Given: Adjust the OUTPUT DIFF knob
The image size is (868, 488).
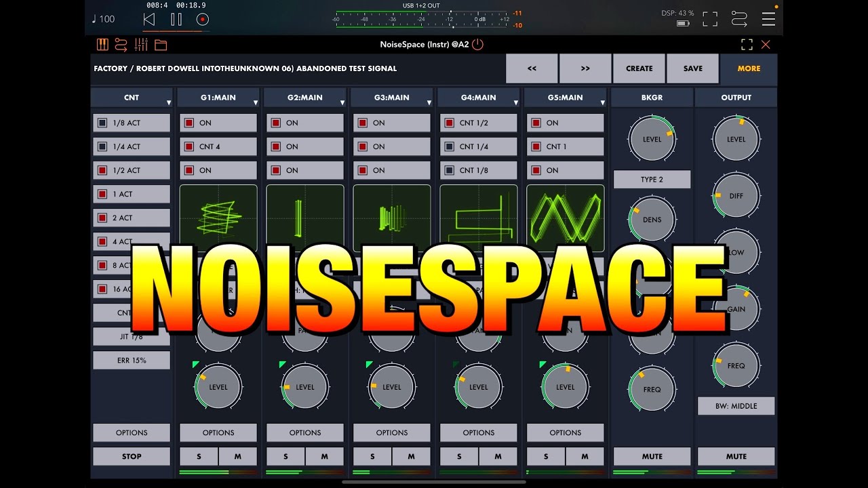Looking at the screenshot, I should [x=736, y=196].
